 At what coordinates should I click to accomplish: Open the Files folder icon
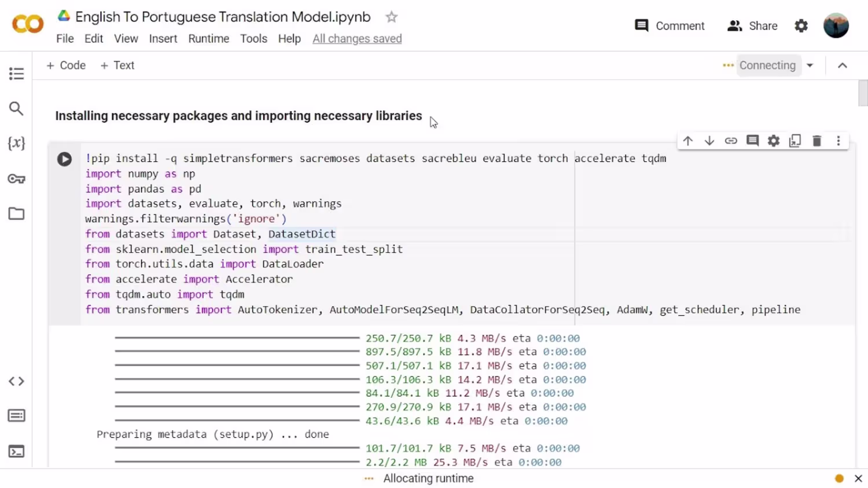[x=16, y=213]
